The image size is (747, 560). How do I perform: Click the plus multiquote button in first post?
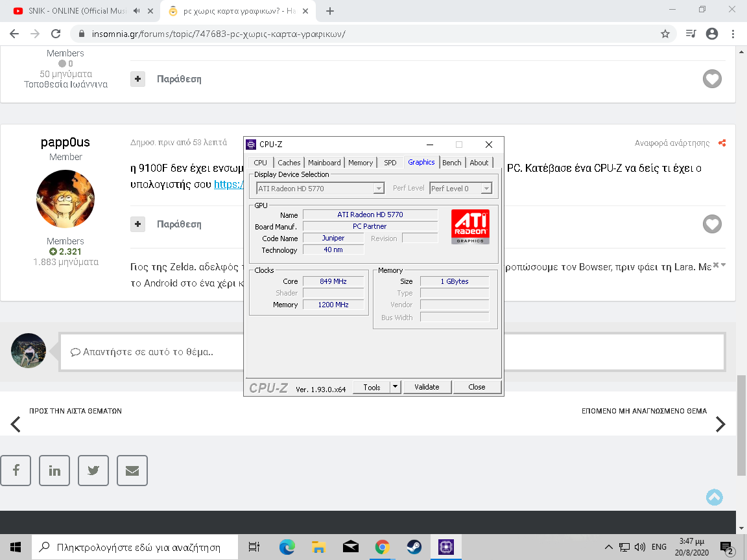tap(137, 79)
